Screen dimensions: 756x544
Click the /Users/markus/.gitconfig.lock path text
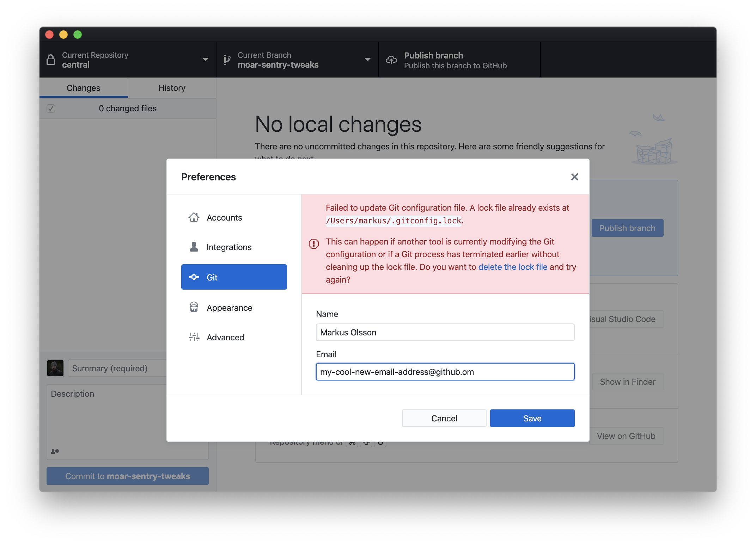coord(394,221)
